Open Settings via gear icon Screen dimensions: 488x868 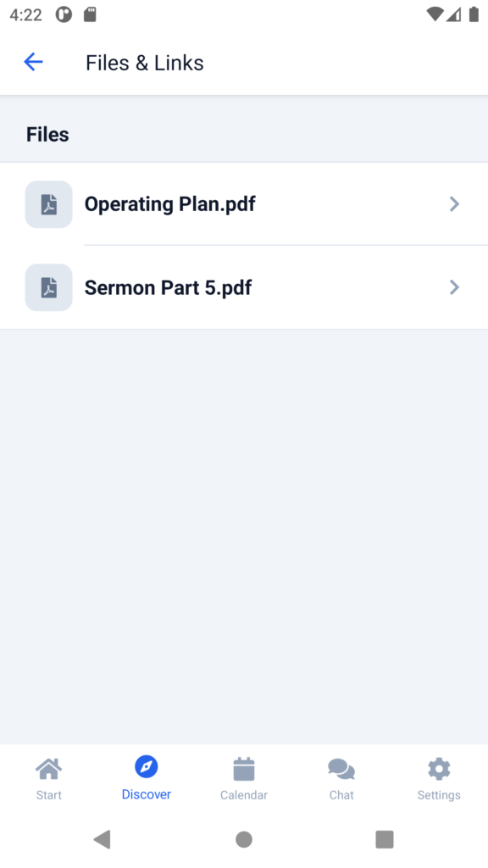(439, 769)
